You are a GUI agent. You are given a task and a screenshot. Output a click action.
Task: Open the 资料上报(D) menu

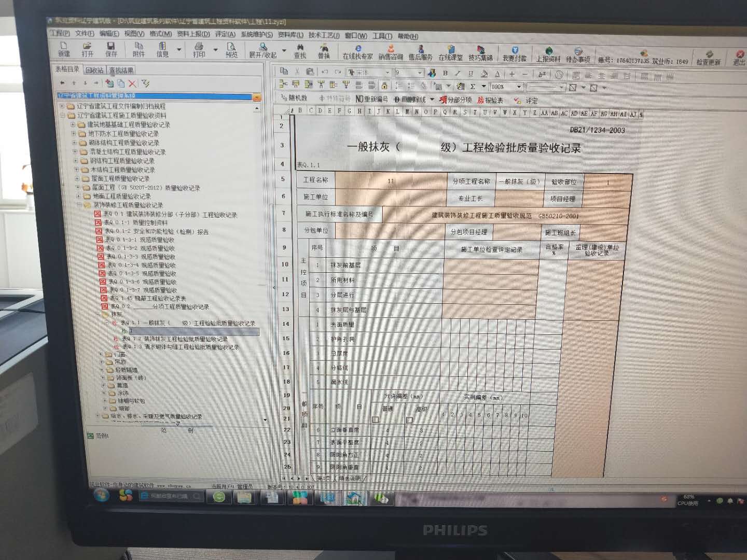coord(193,34)
